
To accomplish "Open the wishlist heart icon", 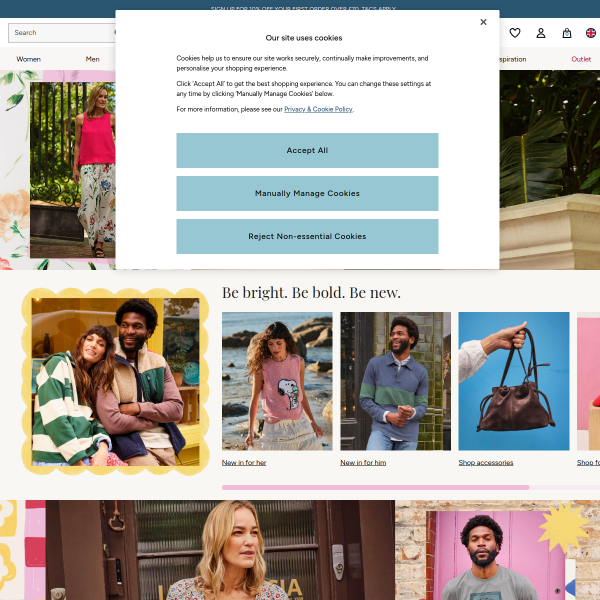I will pos(515,33).
